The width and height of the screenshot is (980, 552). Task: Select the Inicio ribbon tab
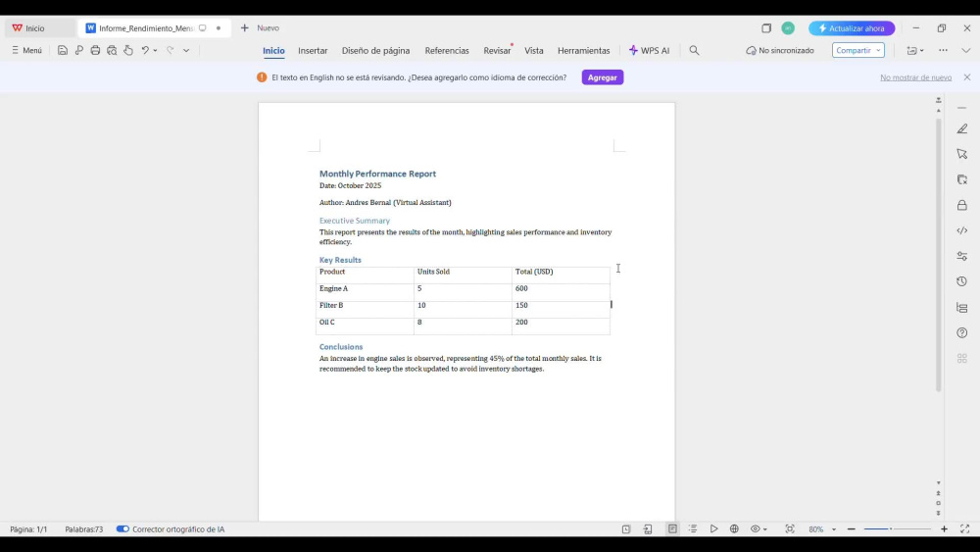click(273, 51)
